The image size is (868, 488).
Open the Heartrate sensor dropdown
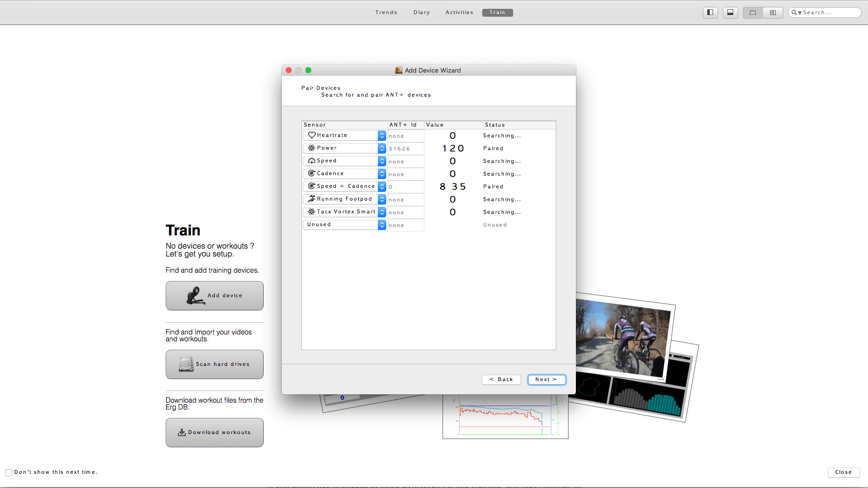point(382,135)
